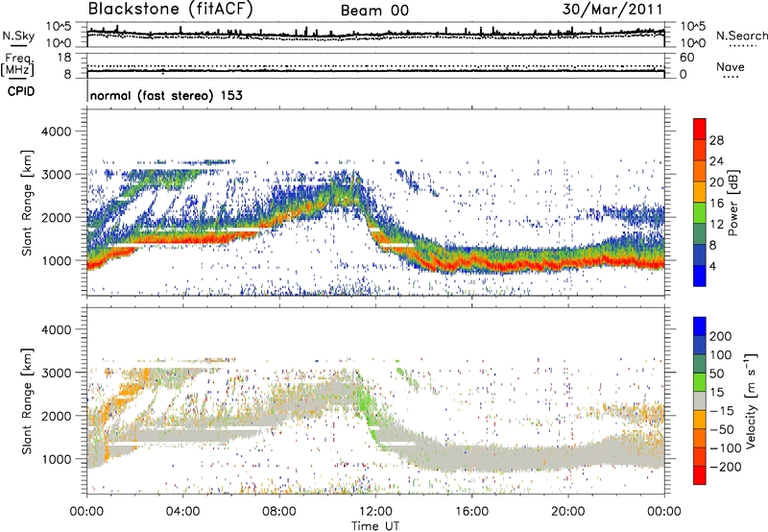Select the 'Freq. [MHz]' axis label
This screenshot has width=768, height=532.
coord(17,64)
